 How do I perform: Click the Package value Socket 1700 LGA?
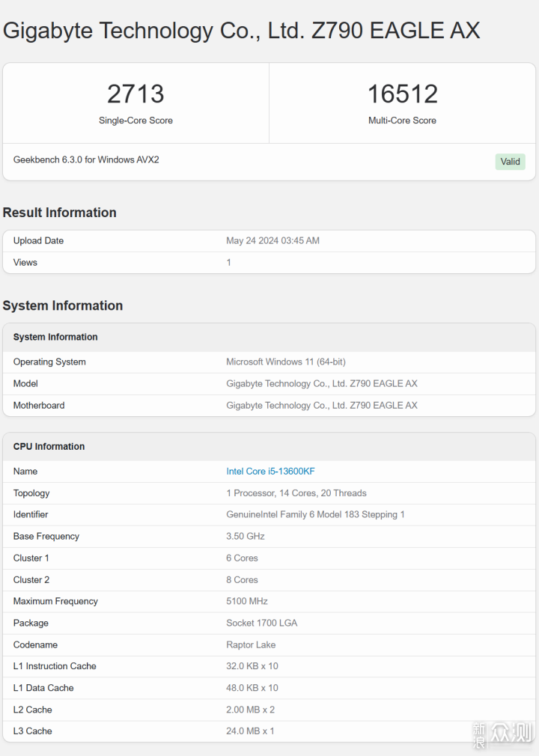(x=262, y=624)
